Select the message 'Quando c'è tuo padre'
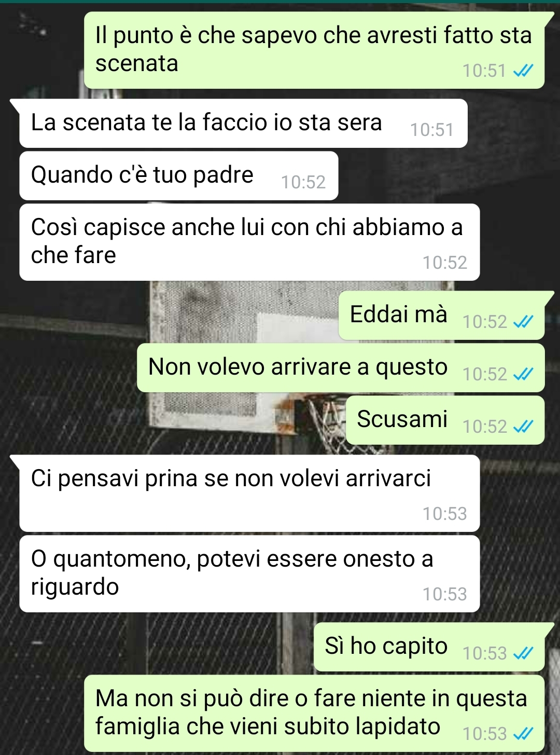Viewport: 560px width, 755px height. click(x=178, y=176)
